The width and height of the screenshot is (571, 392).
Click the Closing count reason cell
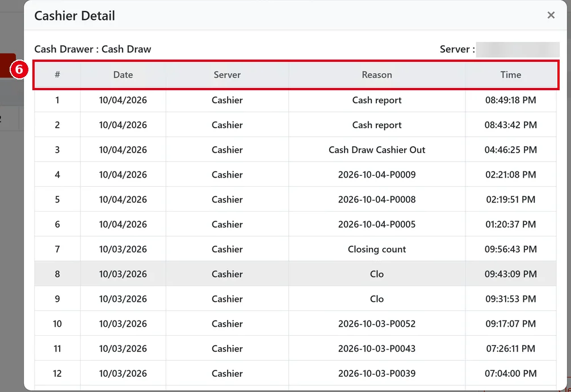377,249
